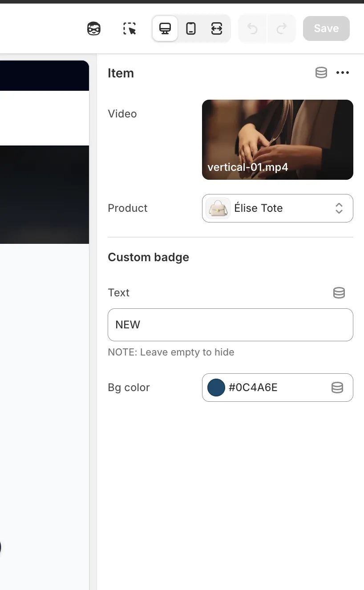Connect dynamic source for Bg color

[x=337, y=388]
